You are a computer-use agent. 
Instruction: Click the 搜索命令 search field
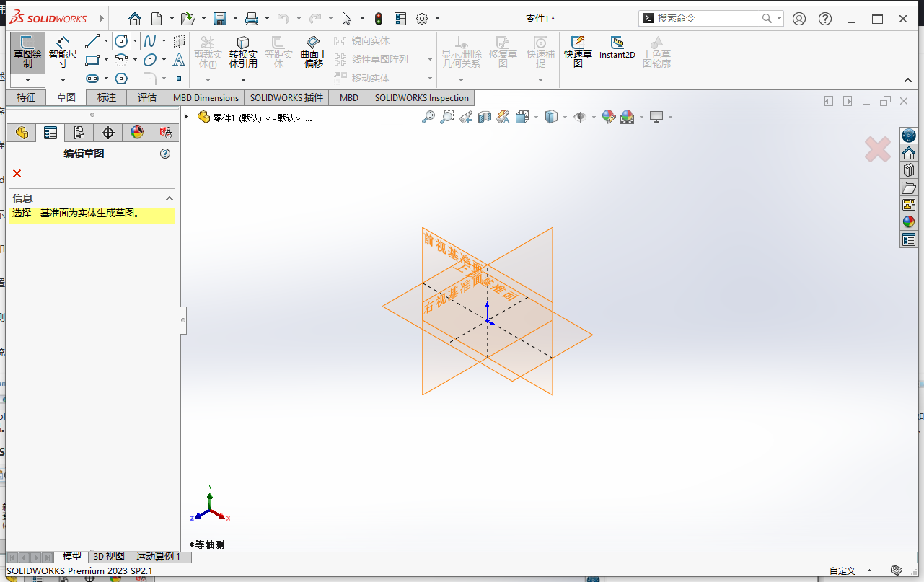[x=709, y=18]
